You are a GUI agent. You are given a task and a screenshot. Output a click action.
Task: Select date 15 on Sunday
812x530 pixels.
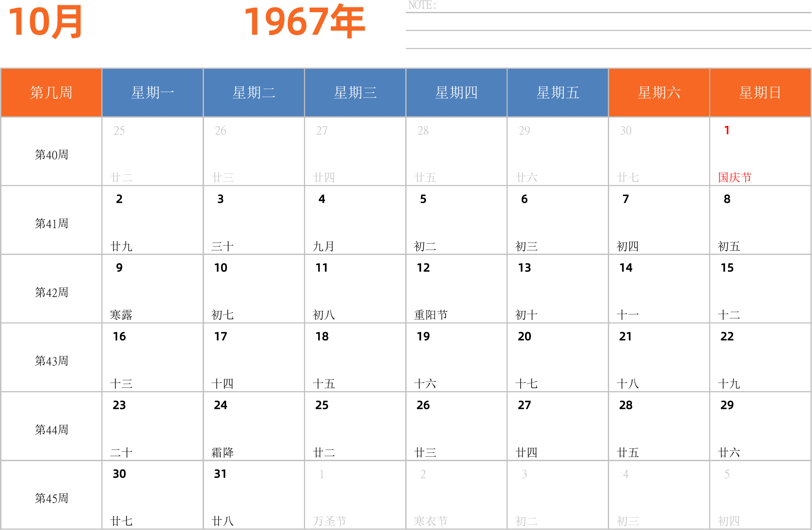[727, 268]
